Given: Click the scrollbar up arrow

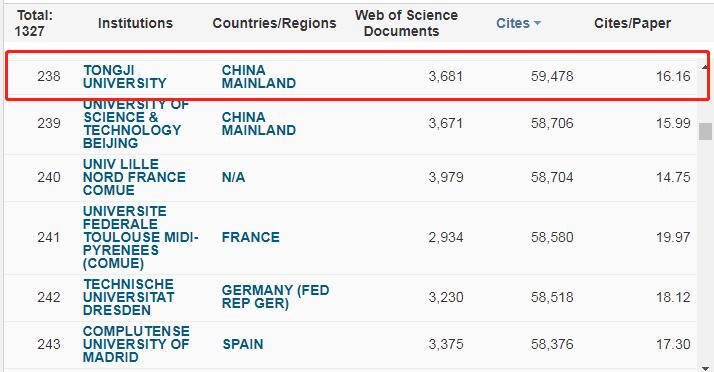Looking at the screenshot, I should (705, 67).
